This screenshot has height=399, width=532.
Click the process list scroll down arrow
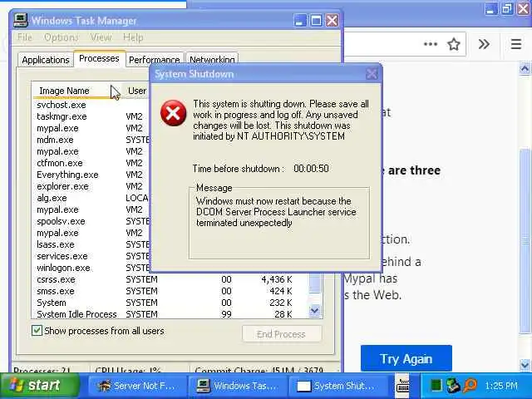pos(314,310)
